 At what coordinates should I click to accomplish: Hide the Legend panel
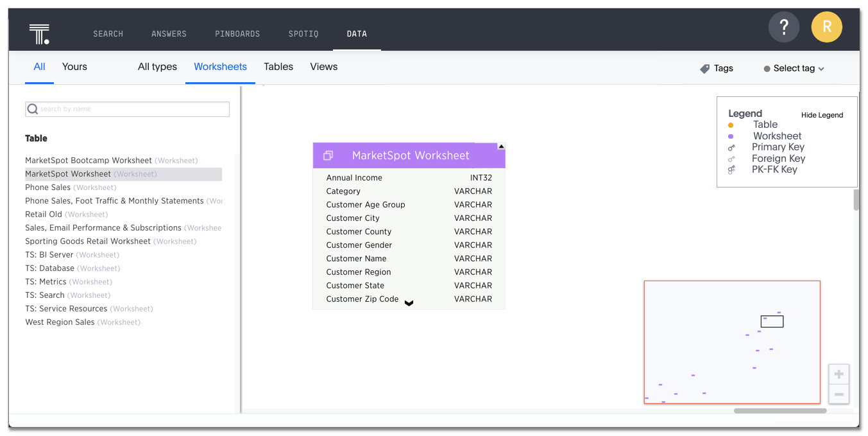coord(822,115)
